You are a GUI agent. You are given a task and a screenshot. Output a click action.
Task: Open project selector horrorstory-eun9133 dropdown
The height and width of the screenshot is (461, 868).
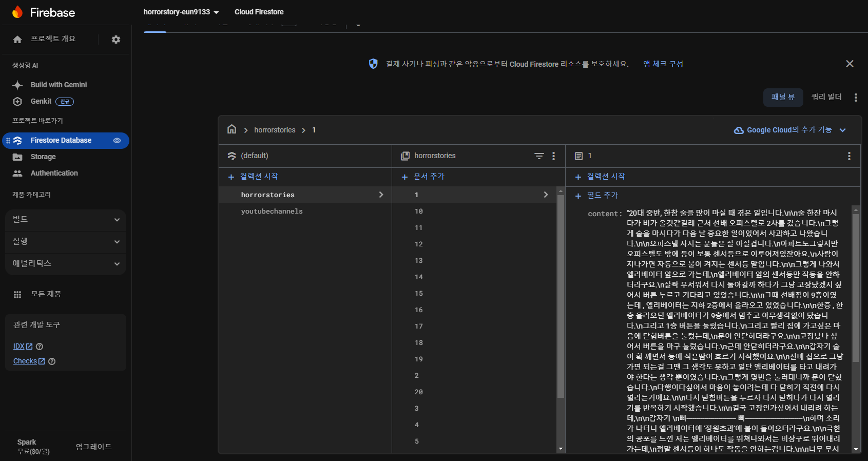[x=181, y=12]
